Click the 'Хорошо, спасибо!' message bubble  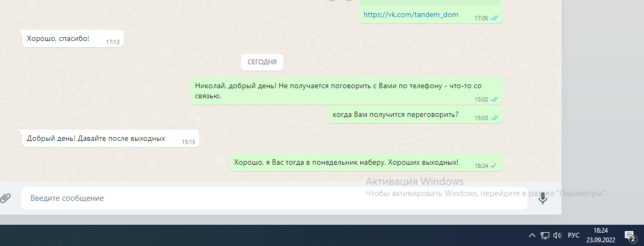[59, 39]
